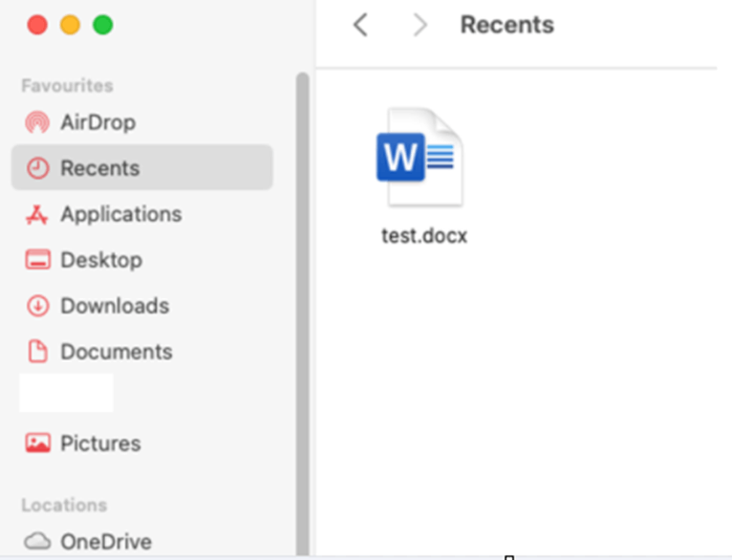Open the Downloads folder label
This screenshot has width=732, height=560.
(115, 306)
